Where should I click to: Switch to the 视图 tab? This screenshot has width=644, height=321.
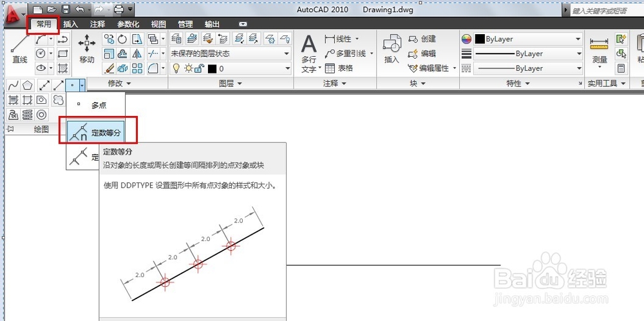(158, 24)
